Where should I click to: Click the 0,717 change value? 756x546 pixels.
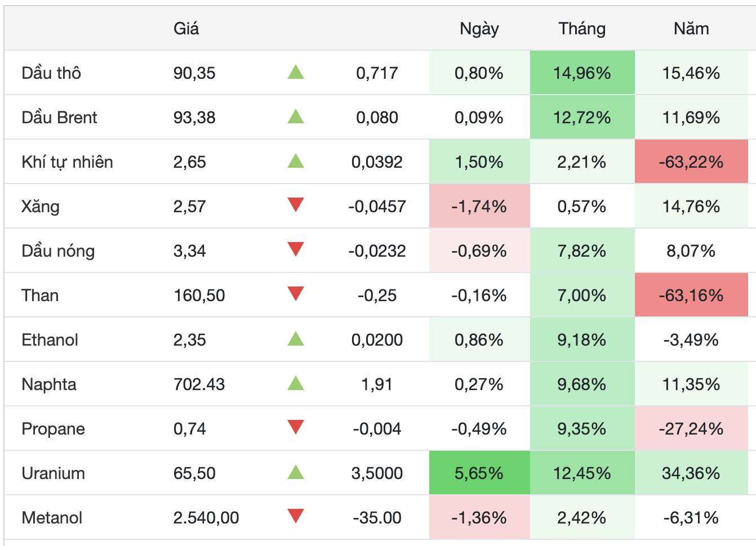377,73
